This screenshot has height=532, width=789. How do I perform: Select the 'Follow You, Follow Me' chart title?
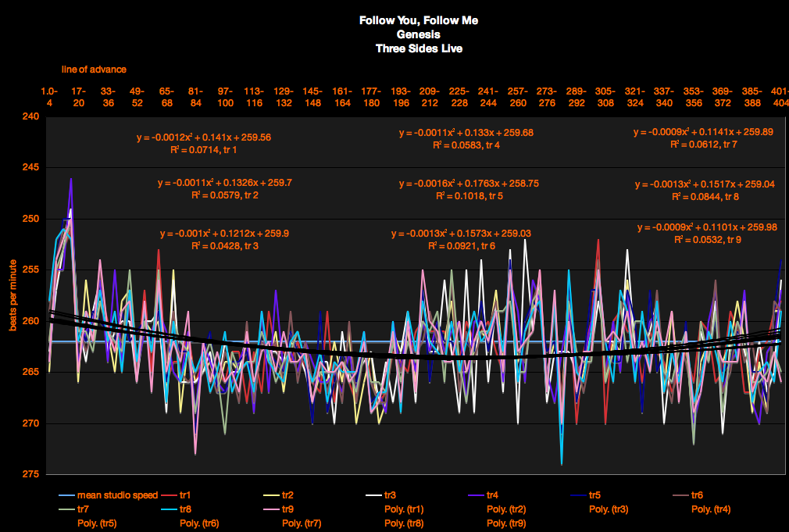click(x=419, y=20)
